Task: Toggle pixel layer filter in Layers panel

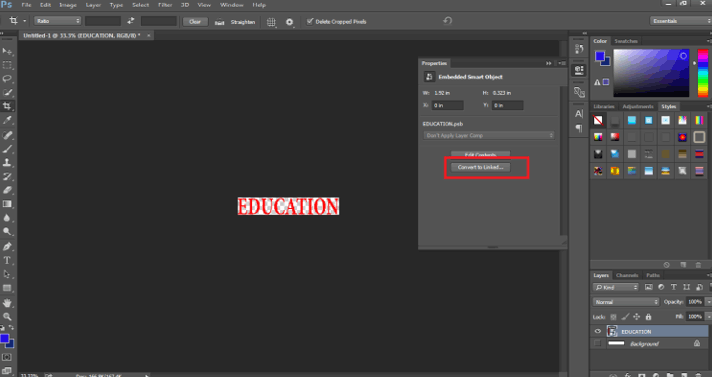Action: (648, 287)
